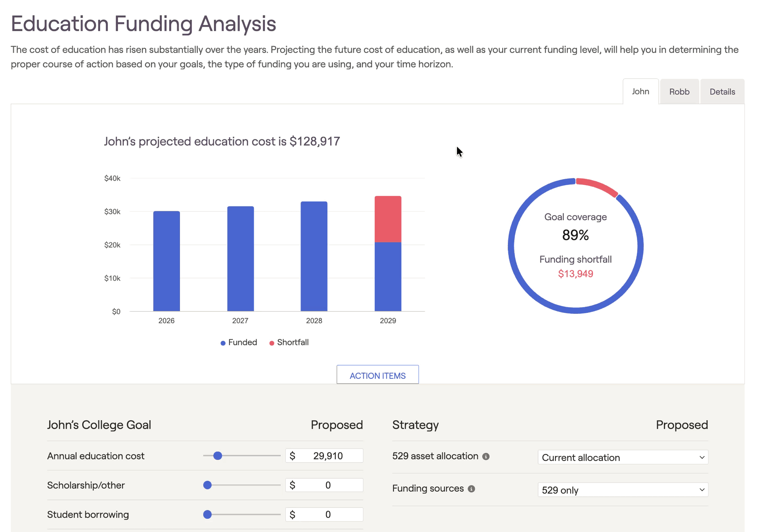The image size is (761, 532).
Task: Click the red shortfall segment of 2029 bar
Action: [388, 219]
